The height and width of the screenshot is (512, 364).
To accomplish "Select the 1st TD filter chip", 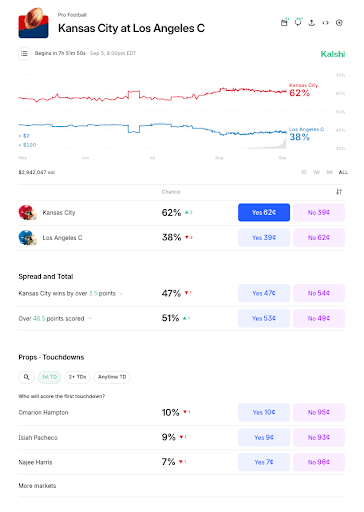I will tap(50, 377).
